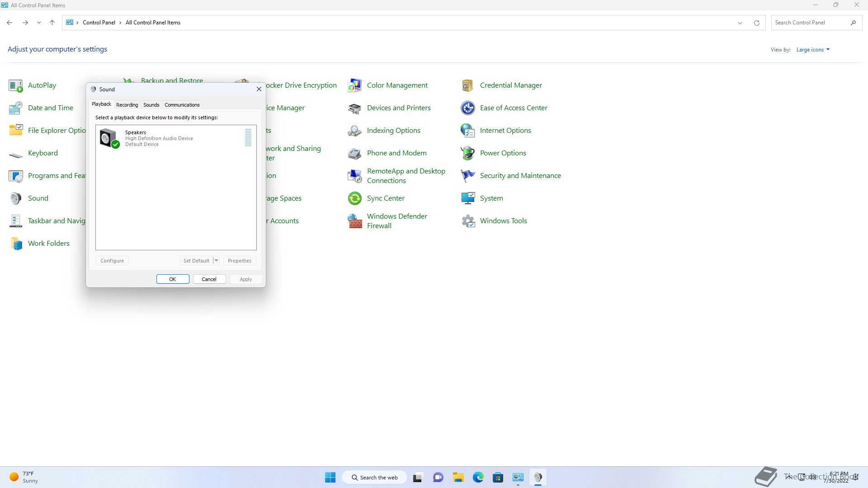
Task: Click the Control Panel taskbar icon
Action: point(518,477)
